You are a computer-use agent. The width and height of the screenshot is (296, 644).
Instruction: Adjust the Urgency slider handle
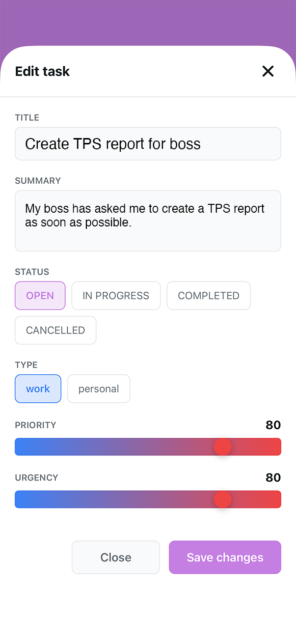click(222, 499)
